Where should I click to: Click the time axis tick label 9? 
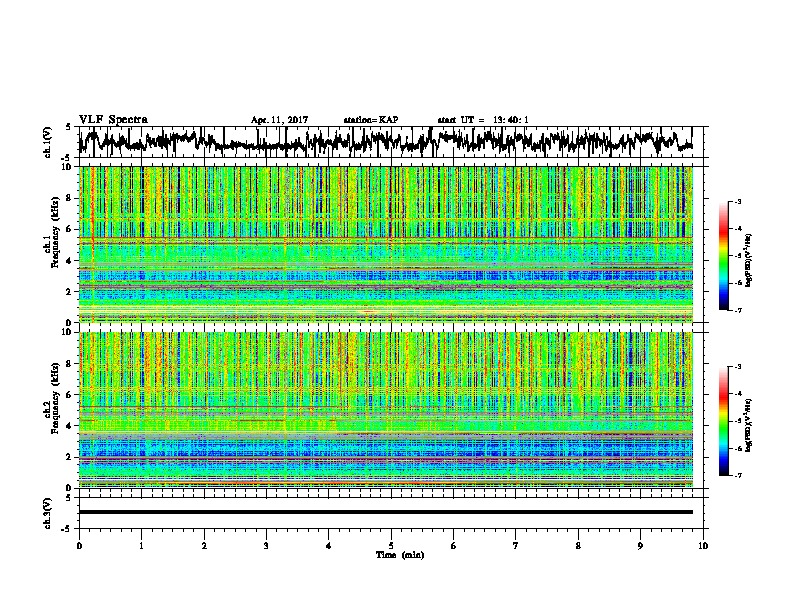(x=640, y=546)
